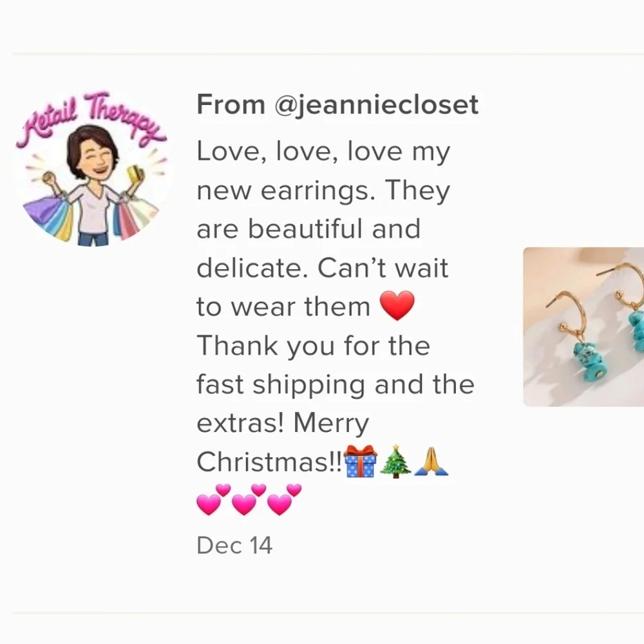Click the word 'Christmas!!' in the review
Image resolution: width=644 pixels, height=644 pixels.
pyautogui.click(x=269, y=462)
